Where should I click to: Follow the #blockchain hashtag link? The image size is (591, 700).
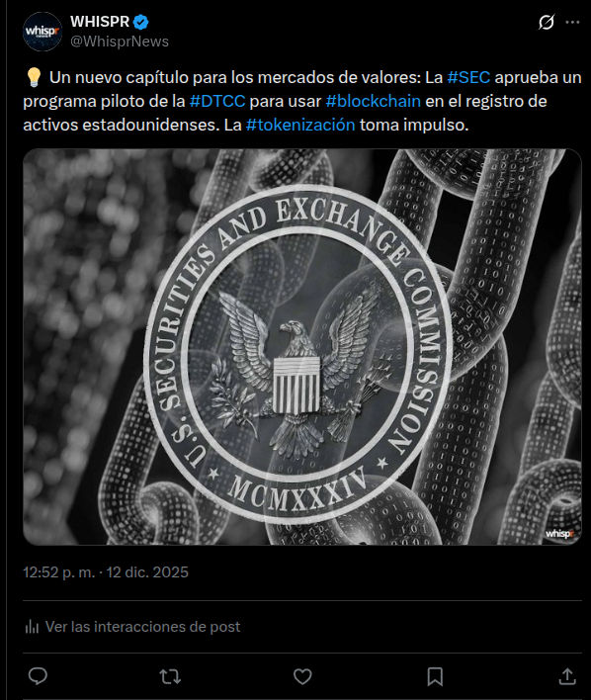point(374,101)
